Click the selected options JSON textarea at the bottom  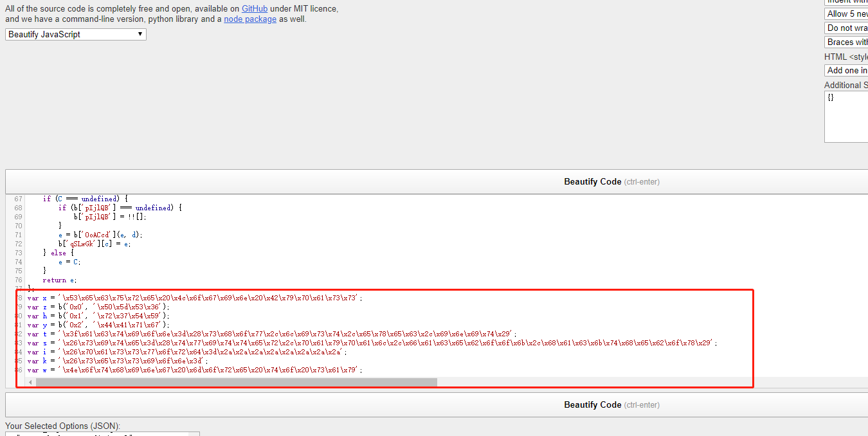point(102,434)
